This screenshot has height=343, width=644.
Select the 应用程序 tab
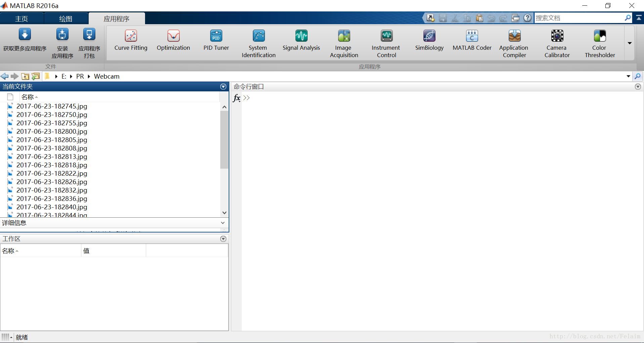pos(117,19)
